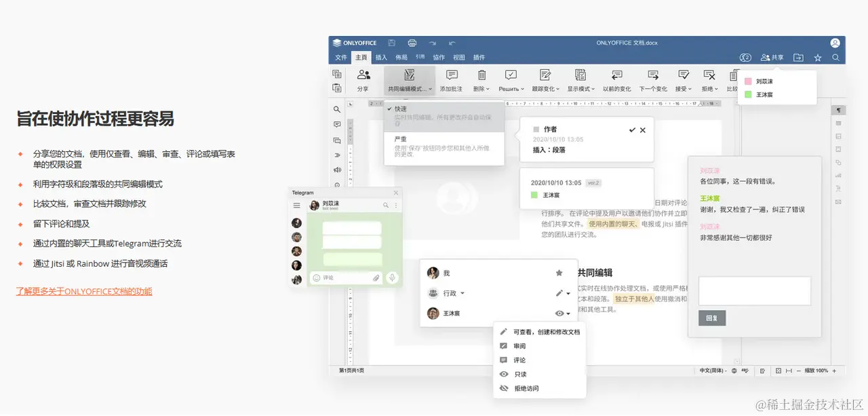Select the 快速 co-editing mode option
Image resolution: width=868 pixels, height=416 pixels.
(x=444, y=117)
